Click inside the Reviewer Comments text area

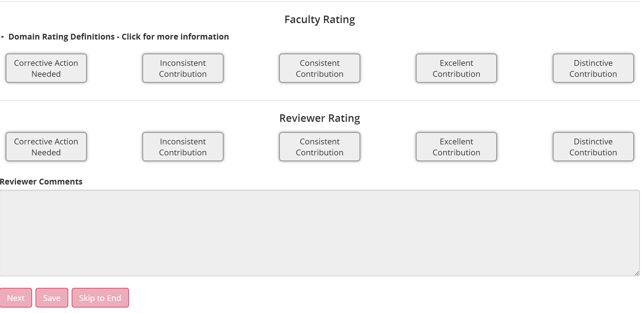(320, 233)
